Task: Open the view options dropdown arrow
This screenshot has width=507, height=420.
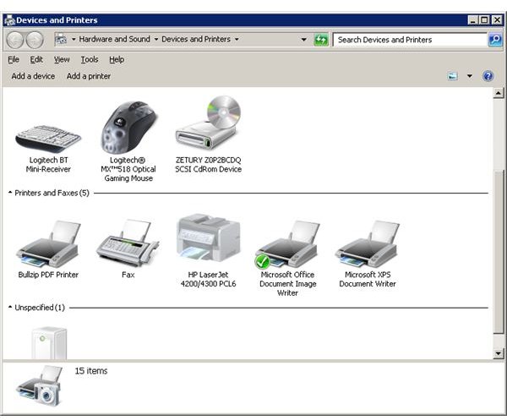Action: pyautogui.click(x=470, y=76)
